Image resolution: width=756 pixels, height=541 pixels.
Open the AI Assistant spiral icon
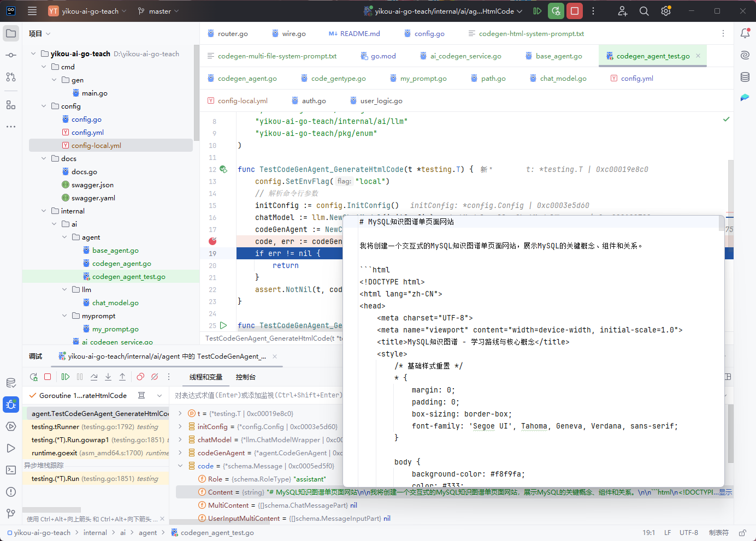[x=745, y=55]
